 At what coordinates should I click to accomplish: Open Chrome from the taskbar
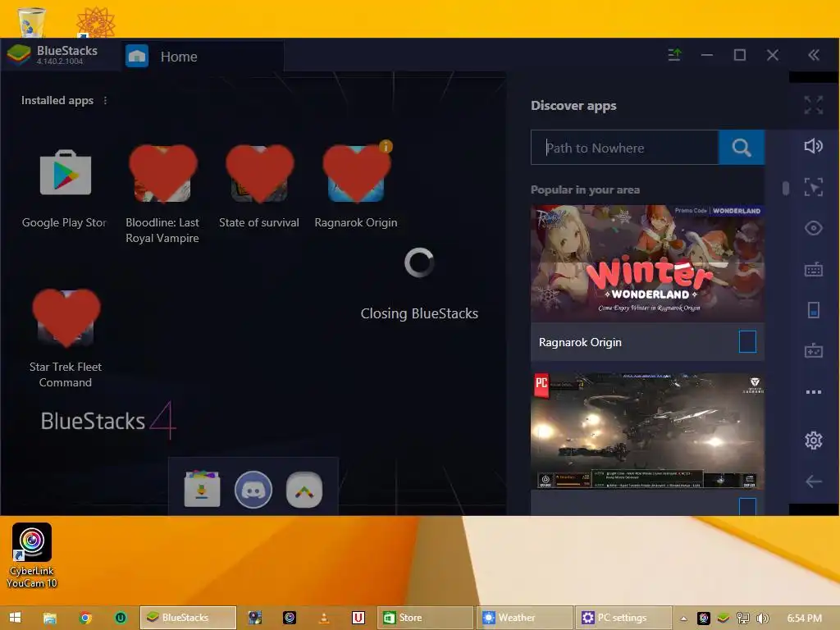tap(85, 618)
